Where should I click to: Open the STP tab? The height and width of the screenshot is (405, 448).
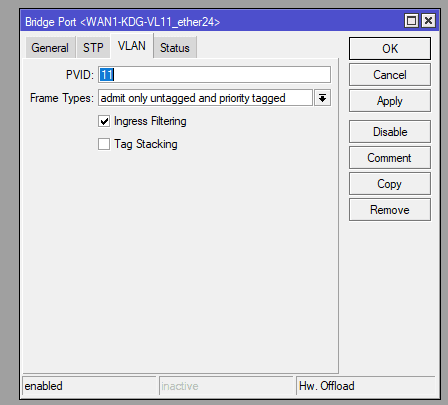pyautogui.click(x=93, y=47)
